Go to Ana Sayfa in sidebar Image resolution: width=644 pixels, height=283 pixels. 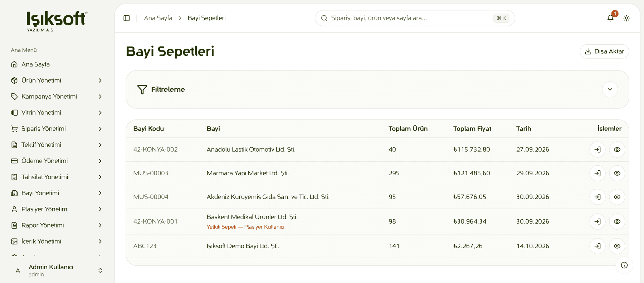tap(57, 64)
